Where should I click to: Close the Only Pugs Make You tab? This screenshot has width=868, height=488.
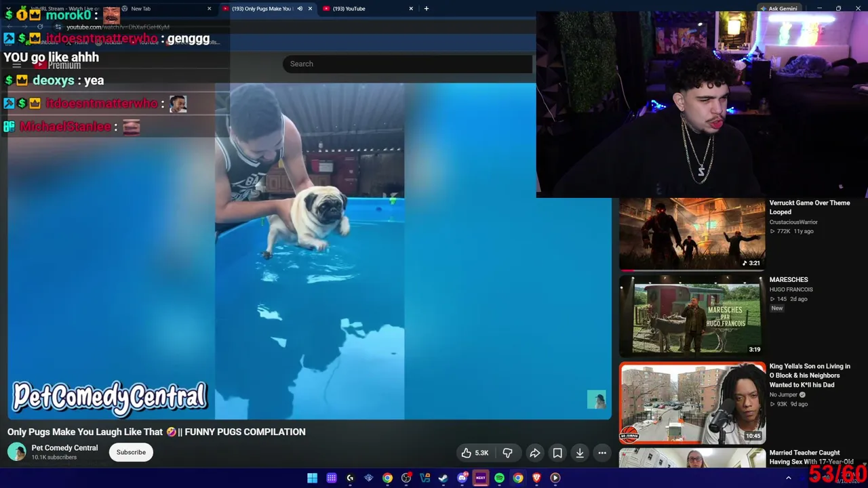[x=310, y=9]
